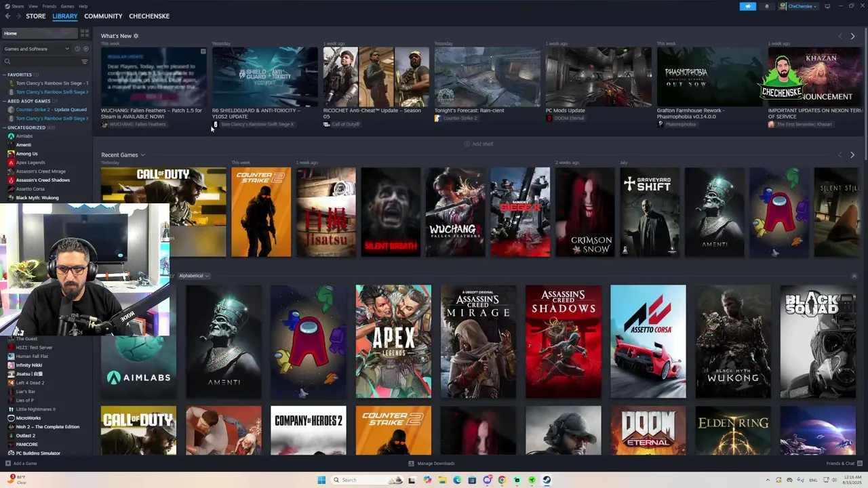Open Elden Ring cover in grid
The image size is (868, 488).
(733, 430)
